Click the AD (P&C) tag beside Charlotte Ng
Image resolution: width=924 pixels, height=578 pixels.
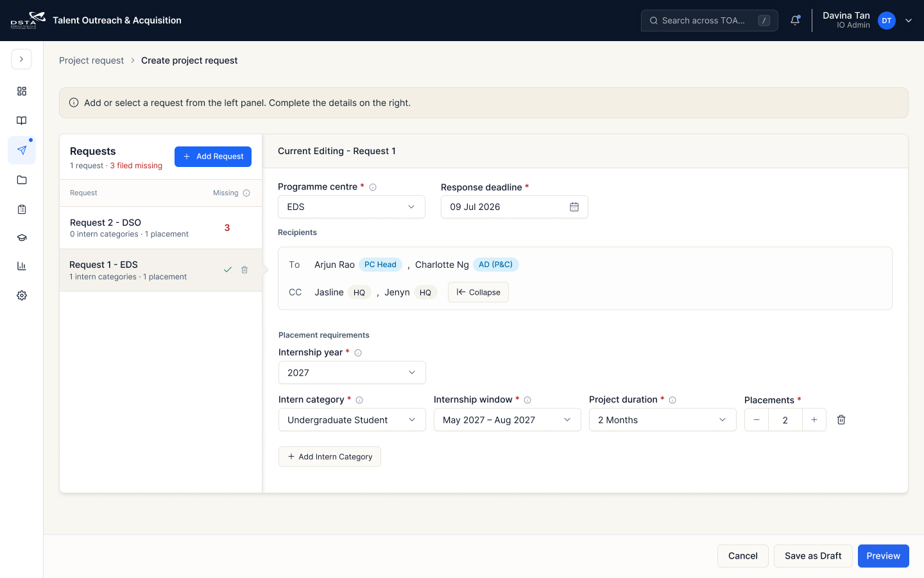tap(495, 265)
